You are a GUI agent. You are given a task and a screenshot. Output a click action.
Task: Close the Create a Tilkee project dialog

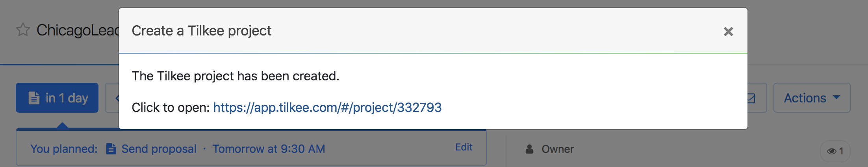[728, 32]
